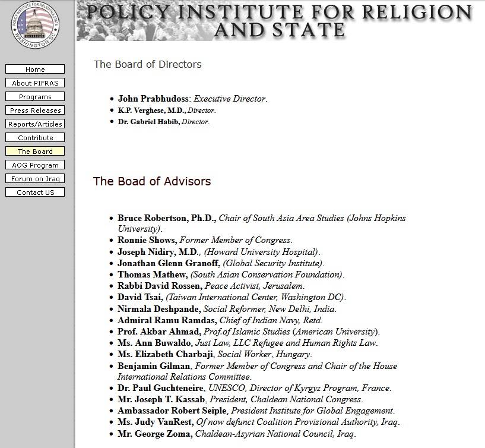Click the PIFRAS Washington DC seal logo
The image size is (485, 448).
35,25
